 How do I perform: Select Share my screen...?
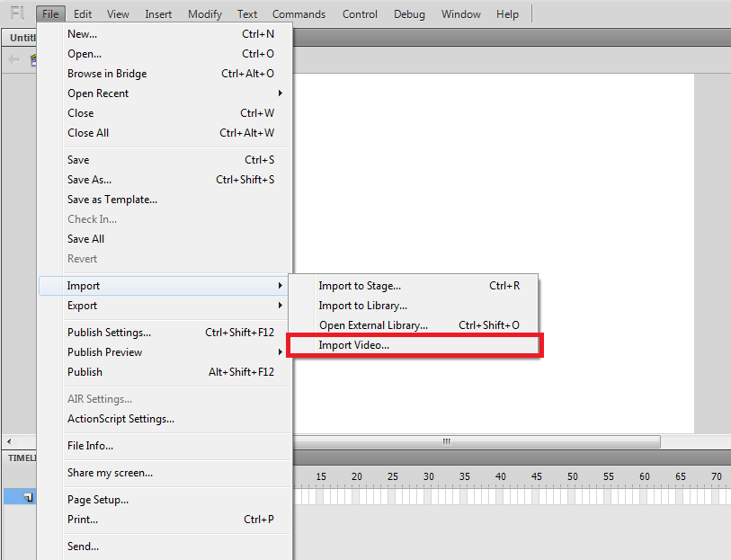pyautogui.click(x=165, y=473)
